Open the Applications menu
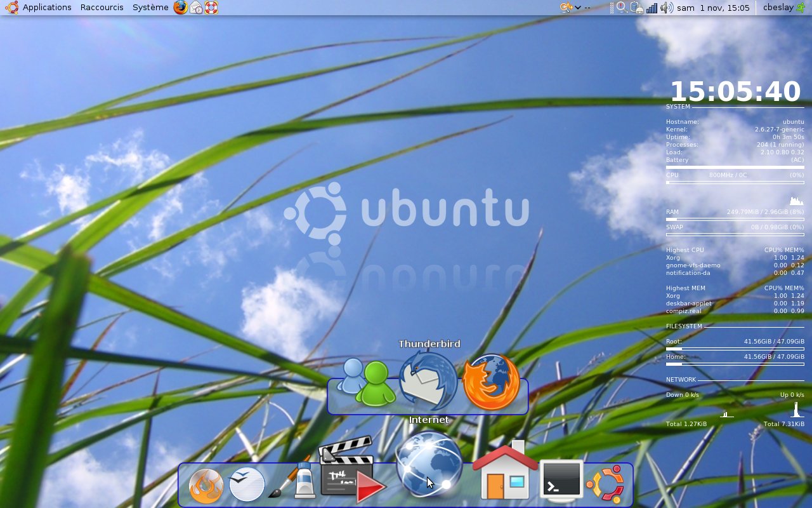 (47, 8)
